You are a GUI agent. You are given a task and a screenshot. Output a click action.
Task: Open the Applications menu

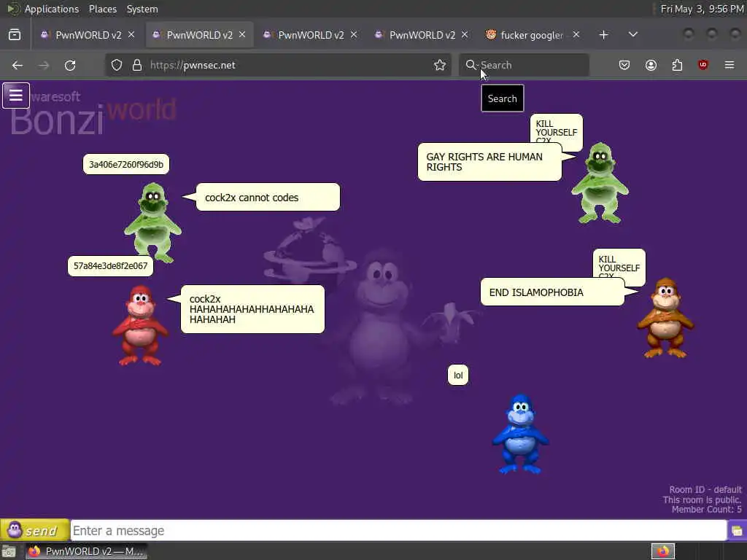[x=52, y=9]
